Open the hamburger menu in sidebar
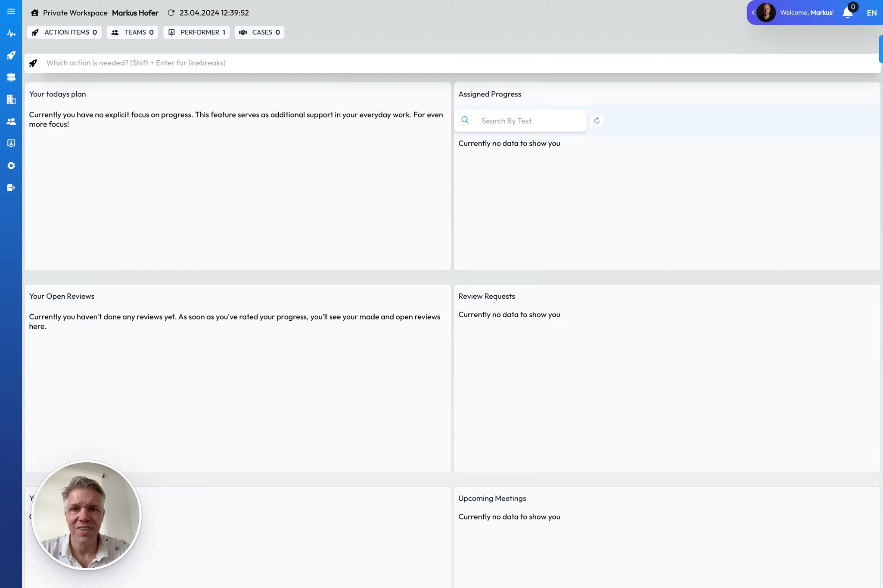This screenshot has height=588, width=883. pyautogui.click(x=11, y=11)
